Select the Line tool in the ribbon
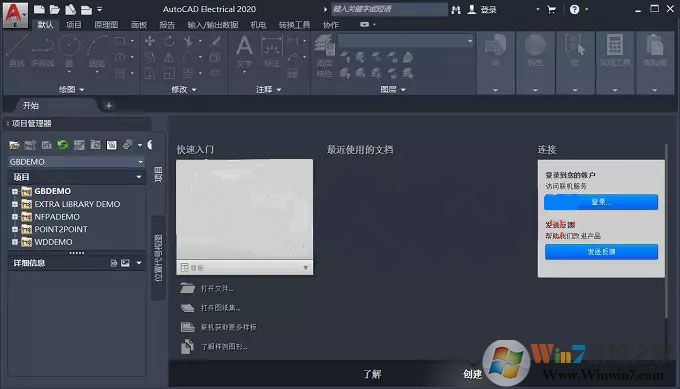Screen dimensions: 680x389 pos(16,52)
